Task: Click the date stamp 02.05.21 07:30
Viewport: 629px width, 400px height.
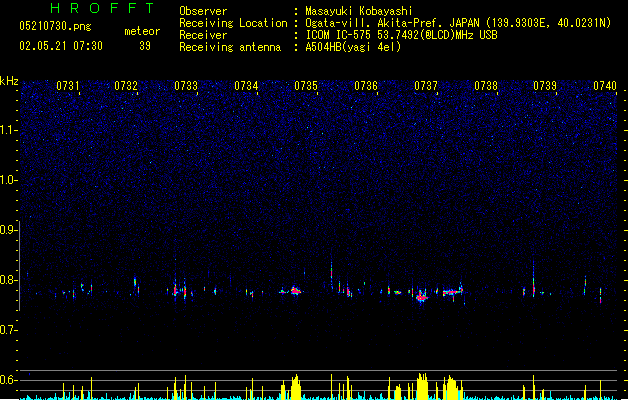Action: [61, 46]
